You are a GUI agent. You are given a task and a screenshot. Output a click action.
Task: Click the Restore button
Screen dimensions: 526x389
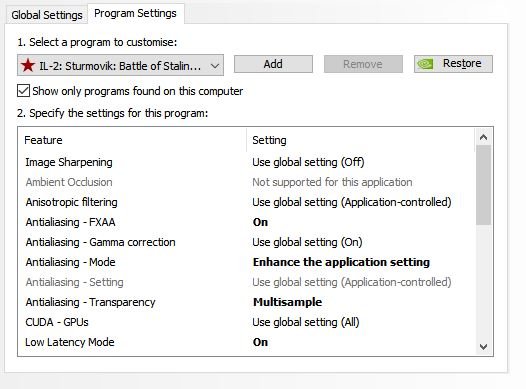pos(453,64)
